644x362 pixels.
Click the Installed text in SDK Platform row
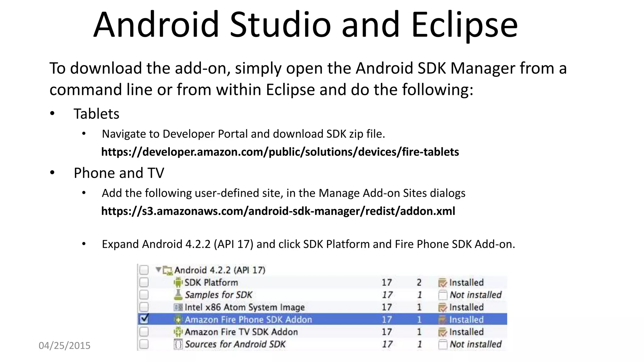[x=466, y=282]
